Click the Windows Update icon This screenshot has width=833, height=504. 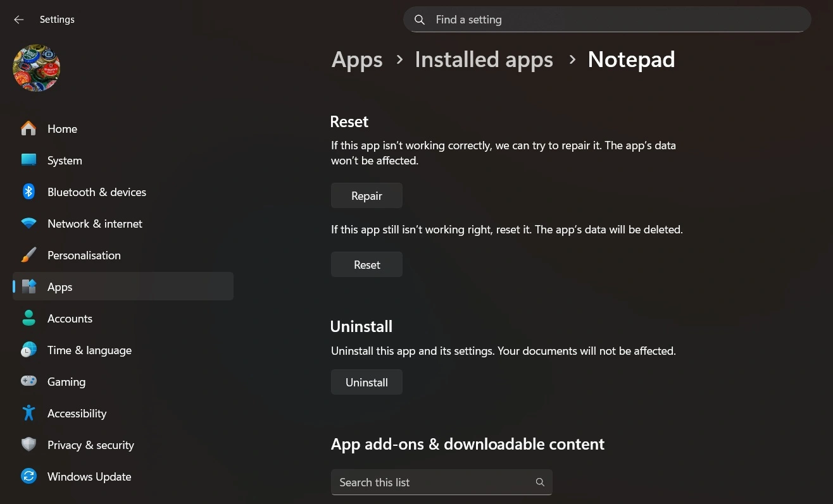pos(28,476)
